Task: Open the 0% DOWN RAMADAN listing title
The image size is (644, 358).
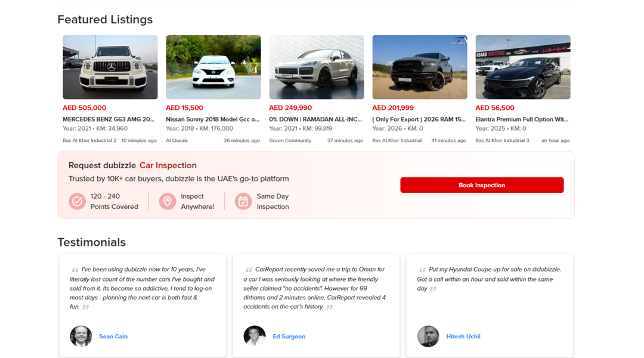Action: [x=315, y=119]
